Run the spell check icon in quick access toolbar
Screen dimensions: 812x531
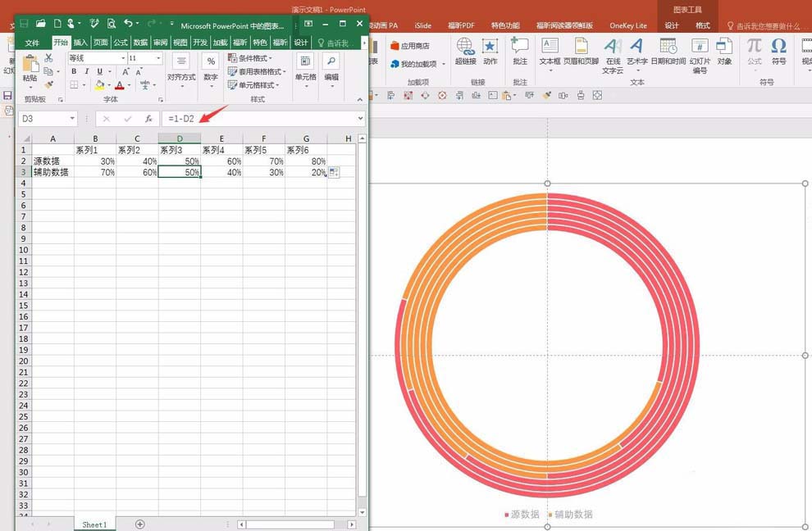pyautogui.click(x=94, y=23)
